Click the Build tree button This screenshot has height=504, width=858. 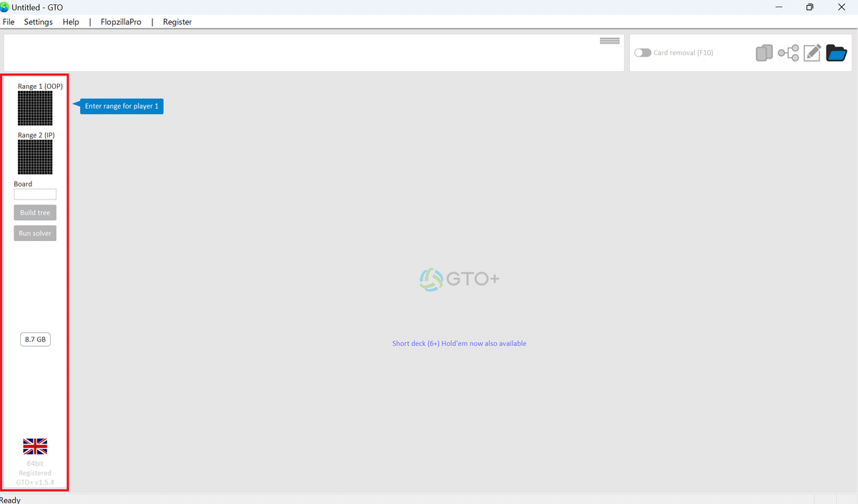coord(35,212)
